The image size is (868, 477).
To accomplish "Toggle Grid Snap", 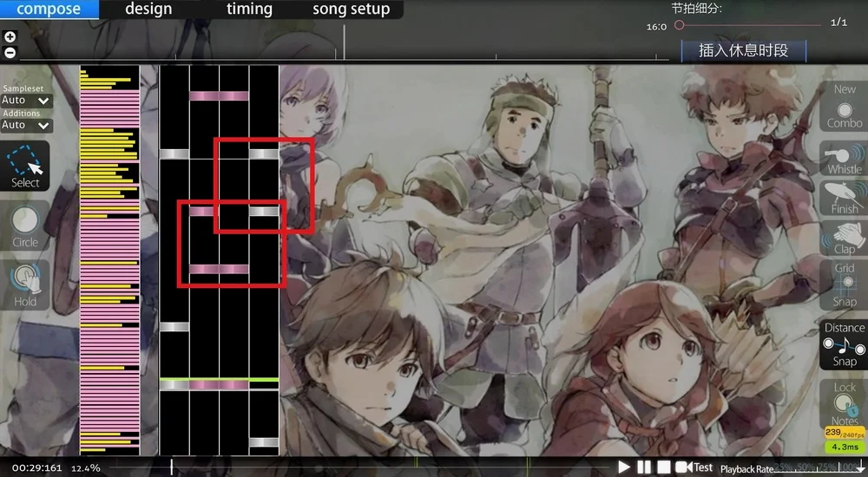I will (845, 285).
